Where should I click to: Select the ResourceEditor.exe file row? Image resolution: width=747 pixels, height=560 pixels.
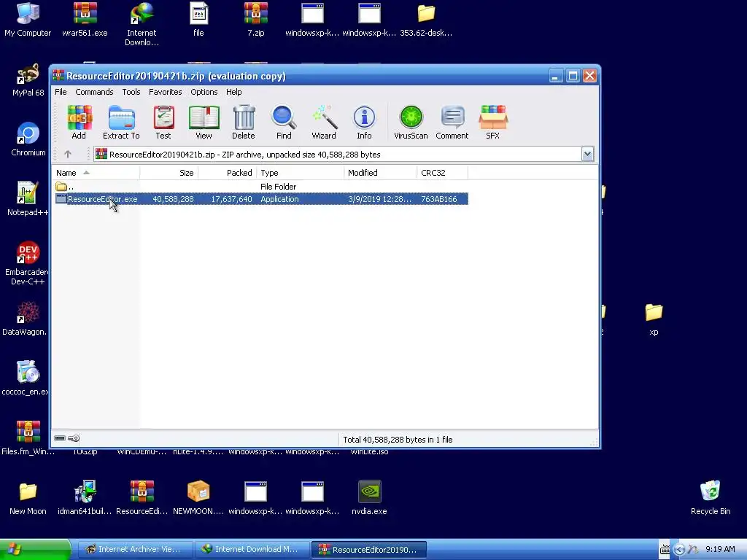(x=261, y=199)
